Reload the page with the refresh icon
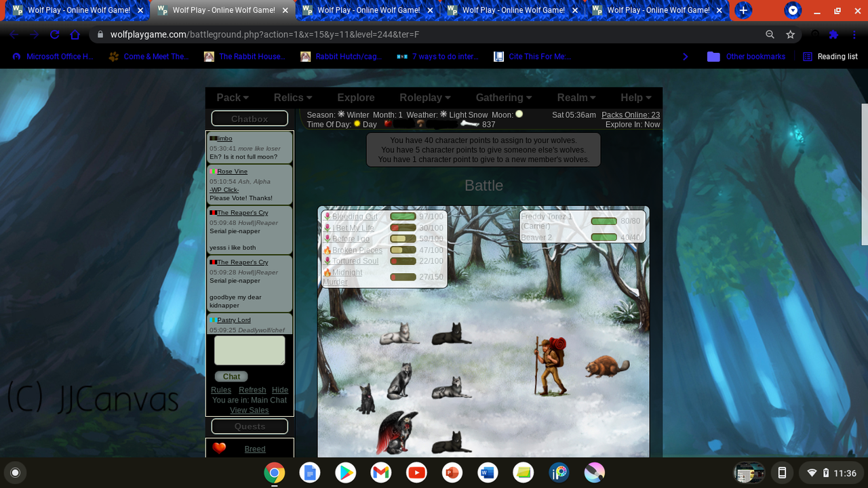 point(55,35)
